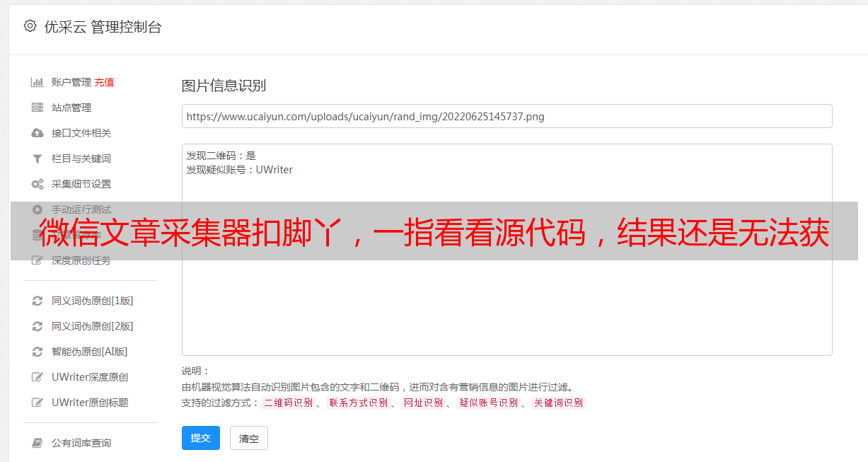Screen dimensions: 868x462
Task: Click inside the recognition result text area
Action: point(507,250)
